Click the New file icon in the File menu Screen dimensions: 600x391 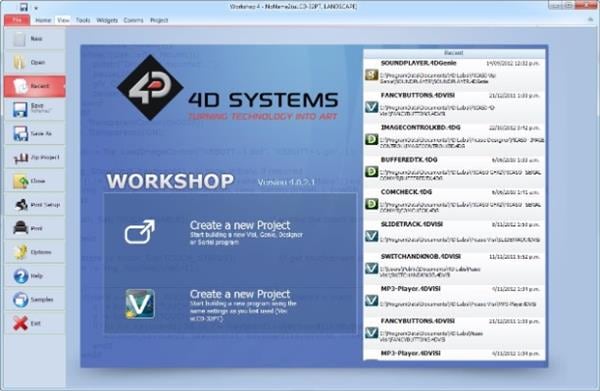point(19,39)
